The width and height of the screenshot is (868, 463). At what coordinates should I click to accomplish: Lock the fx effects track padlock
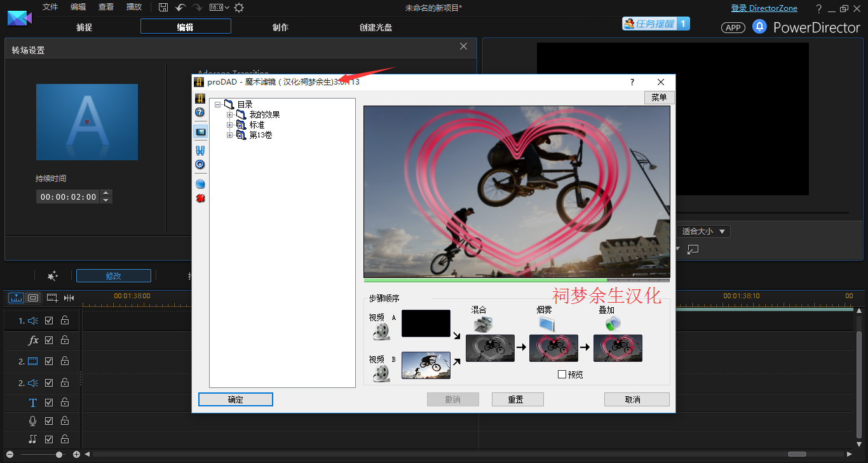coord(65,340)
